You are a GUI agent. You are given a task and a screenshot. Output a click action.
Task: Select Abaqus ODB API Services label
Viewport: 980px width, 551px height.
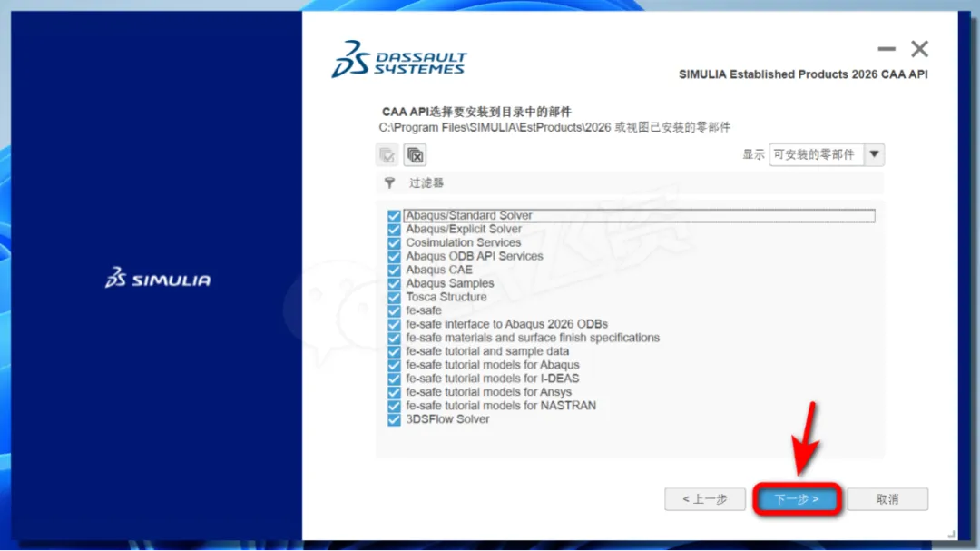click(x=475, y=256)
